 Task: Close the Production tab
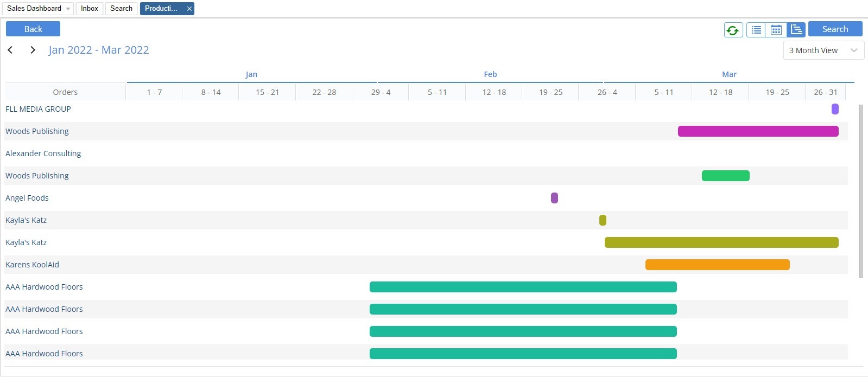[x=189, y=9]
